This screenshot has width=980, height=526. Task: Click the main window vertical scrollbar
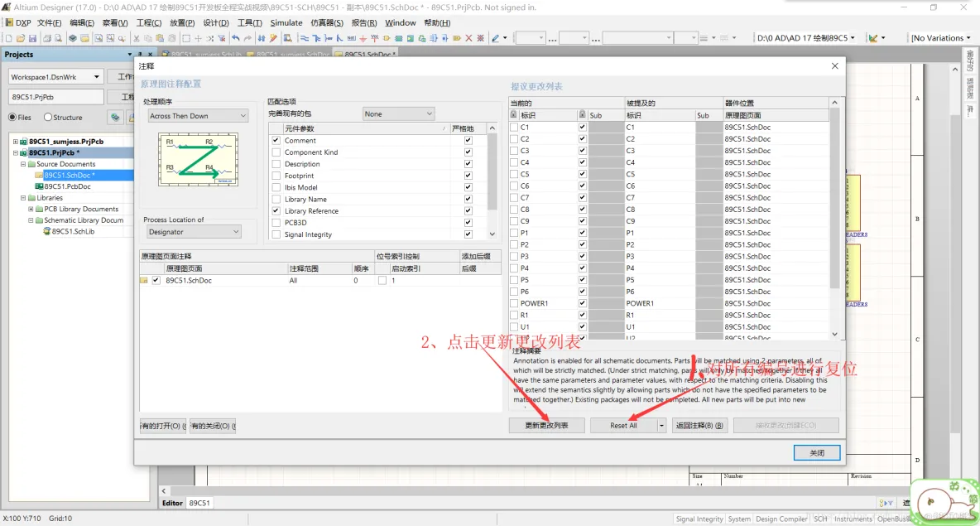(956, 275)
